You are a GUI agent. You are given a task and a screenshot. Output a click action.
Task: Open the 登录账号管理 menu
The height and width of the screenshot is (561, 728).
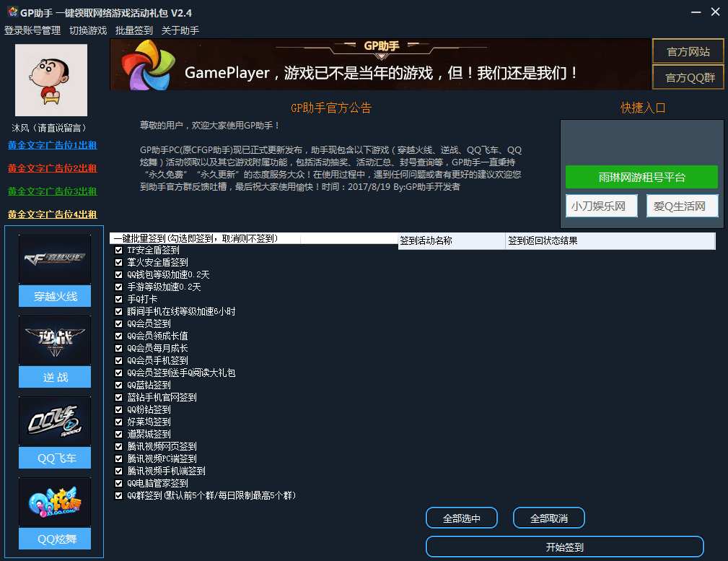pos(32,30)
